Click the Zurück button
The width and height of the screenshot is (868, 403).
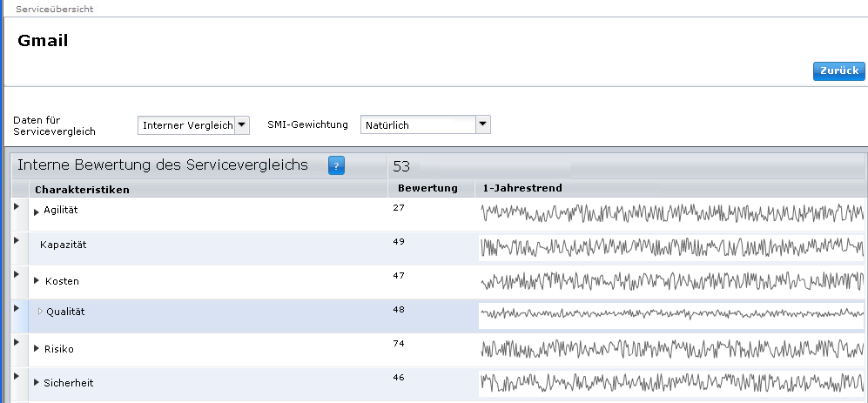coord(838,71)
